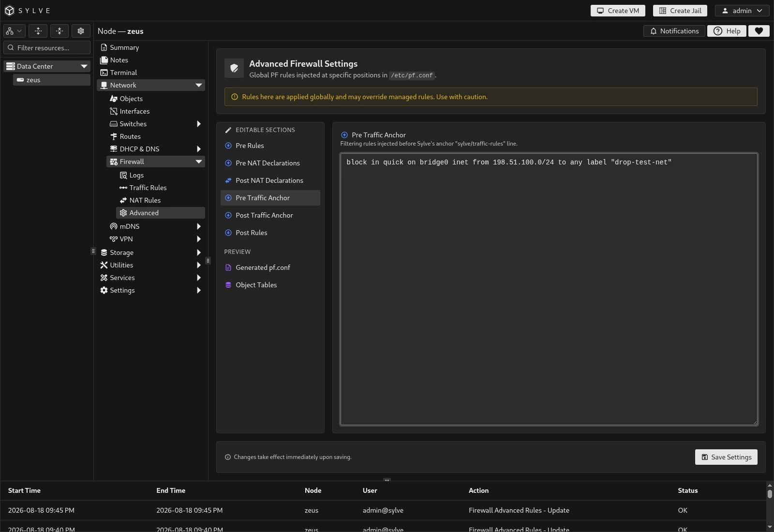Expand the Services section arrow

click(x=198, y=278)
